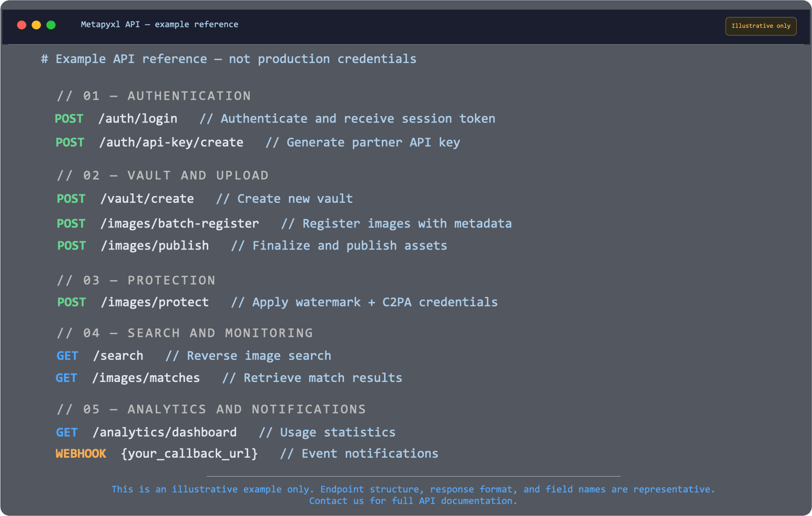
Task: Select the /vault/create endpoint path
Action: (x=147, y=199)
